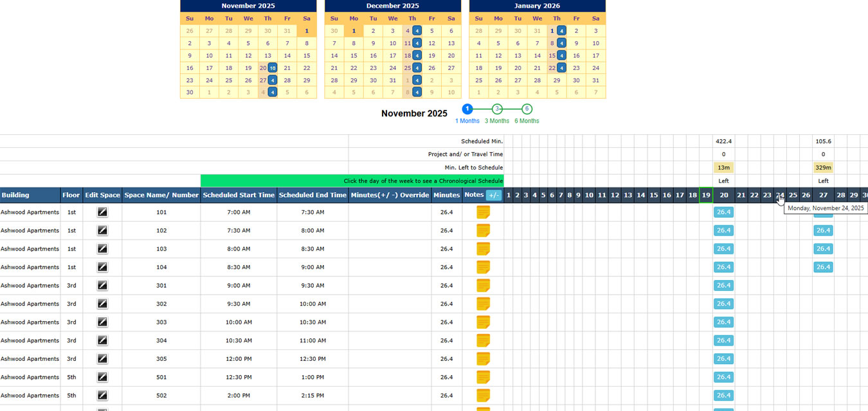Open the notes icon for space 303
The image size is (868, 411).
click(x=483, y=322)
